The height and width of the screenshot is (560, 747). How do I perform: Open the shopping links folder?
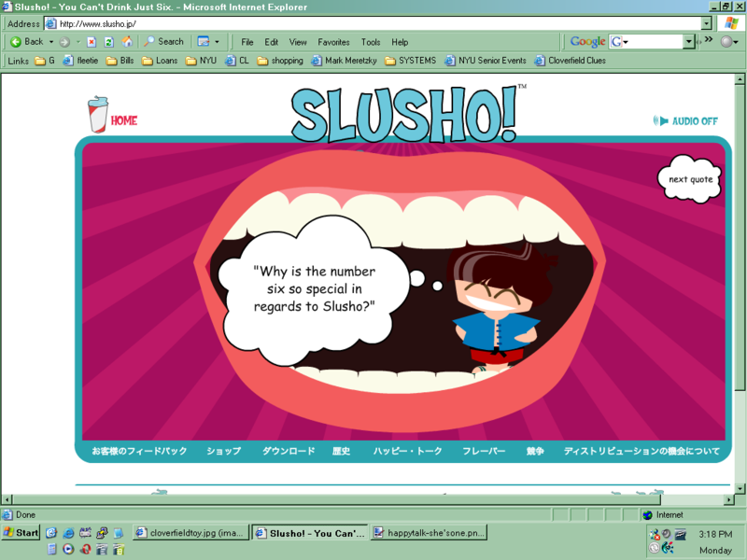pos(280,61)
